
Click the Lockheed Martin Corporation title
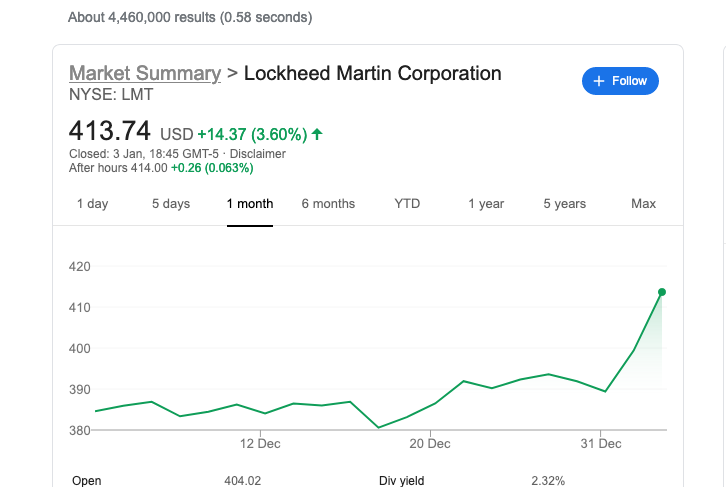coord(373,73)
